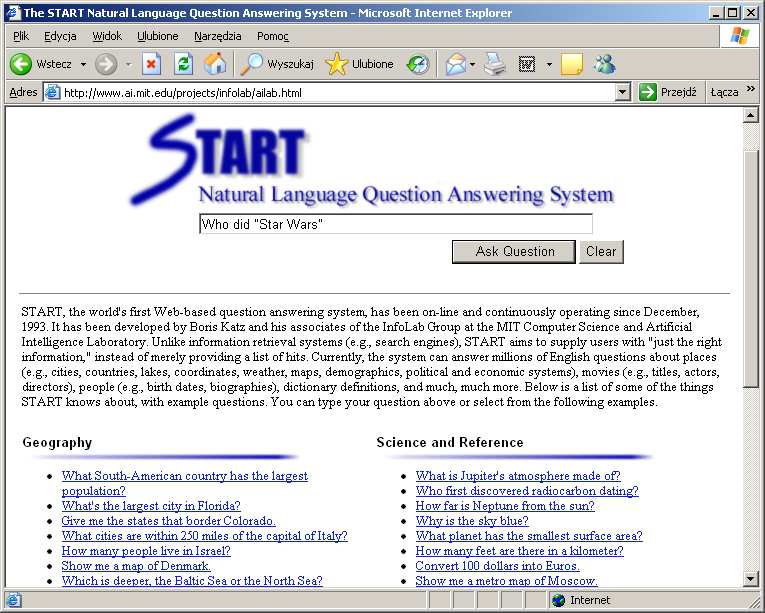
Task: Open link about radiocarbon dating discovery
Action: (x=526, y=491)
